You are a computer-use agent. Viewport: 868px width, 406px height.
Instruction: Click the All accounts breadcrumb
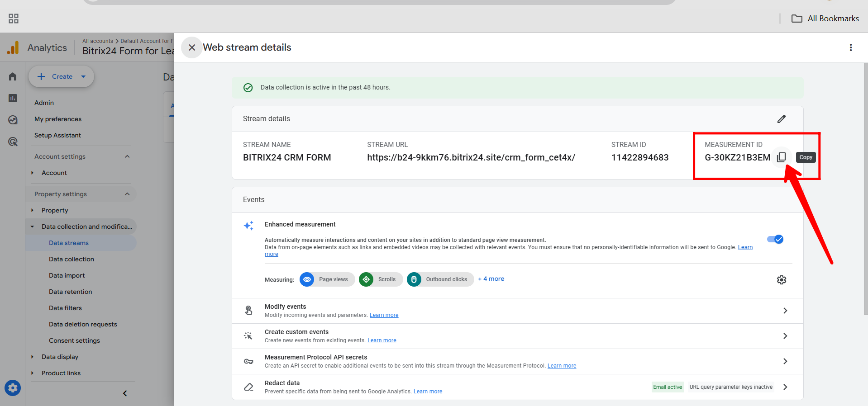[x=98, y=41]
